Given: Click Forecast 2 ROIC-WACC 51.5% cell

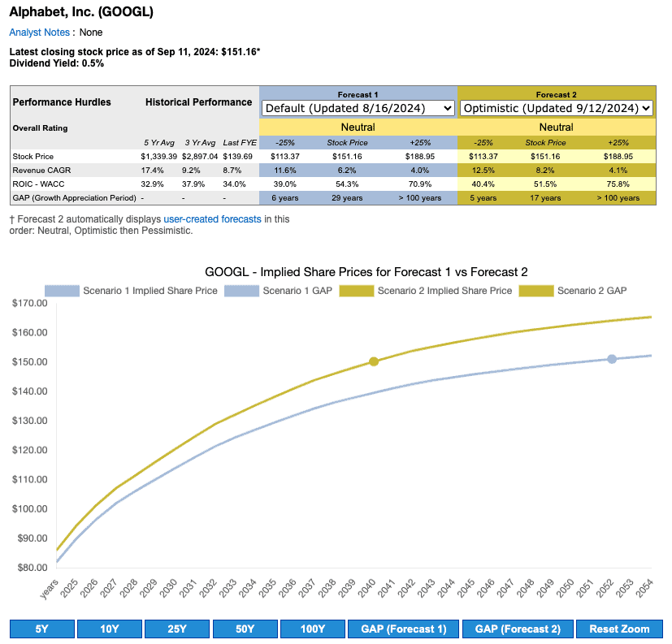Looking at the screenshot, I should coord(545,184).
